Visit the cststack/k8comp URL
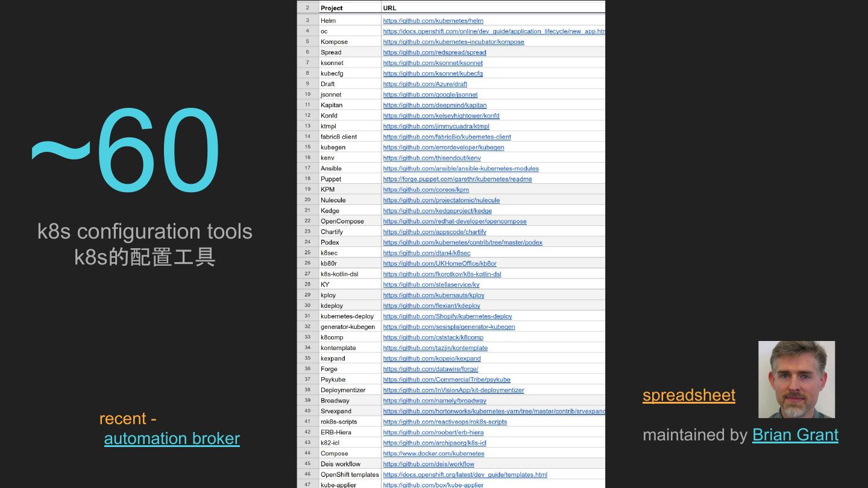868x488 pixels. click(x=433, y=337)
